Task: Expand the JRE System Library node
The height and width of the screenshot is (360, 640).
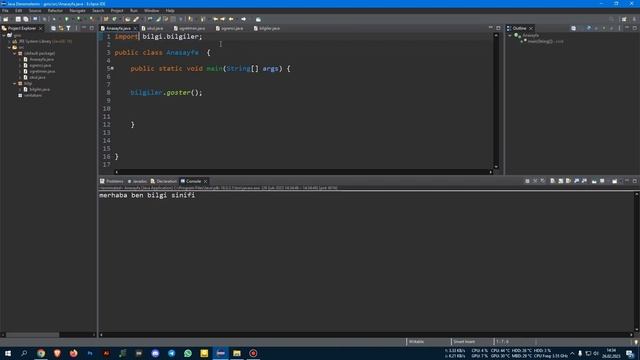Action: (x=9, y=42)
